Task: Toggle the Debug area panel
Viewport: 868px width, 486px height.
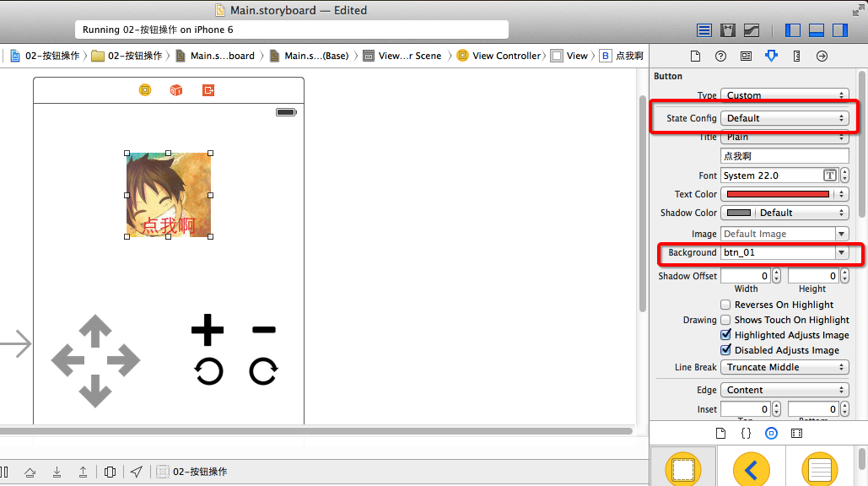Action: [817, 30]
